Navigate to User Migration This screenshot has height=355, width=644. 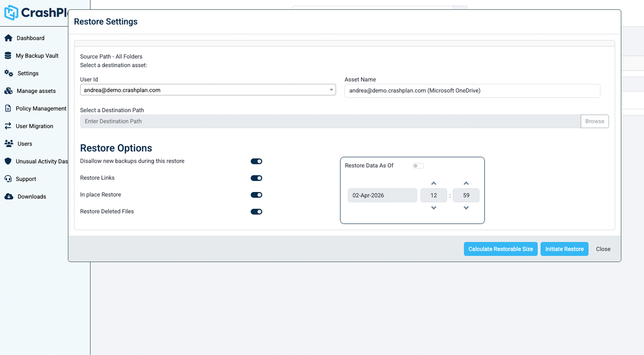click(35, 126)
